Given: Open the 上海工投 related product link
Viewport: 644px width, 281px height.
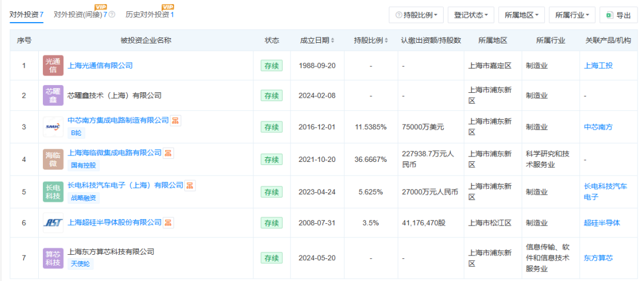Looking at the screenshot, I should click(x=599, y=65).
